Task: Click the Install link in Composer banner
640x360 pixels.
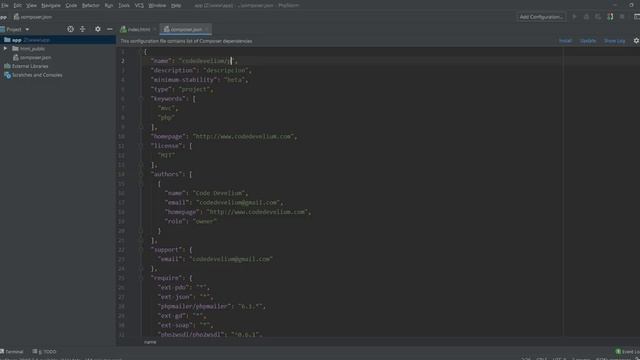Action: coord(565,41)
